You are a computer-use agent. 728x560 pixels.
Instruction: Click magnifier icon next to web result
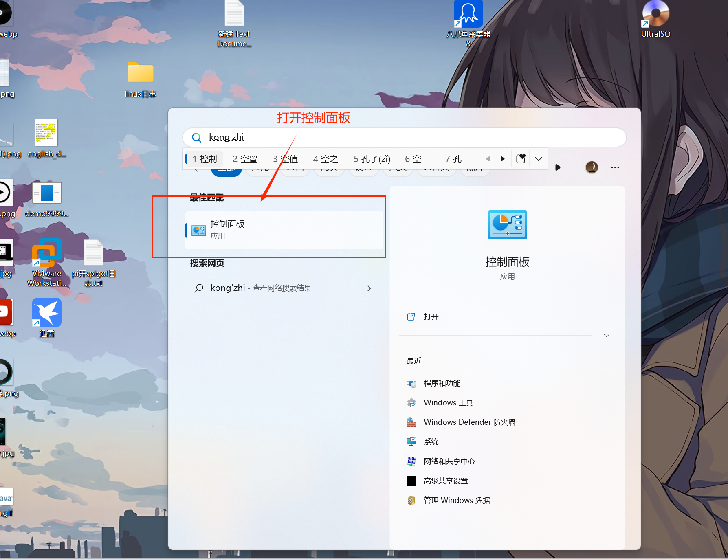[199, 288]
